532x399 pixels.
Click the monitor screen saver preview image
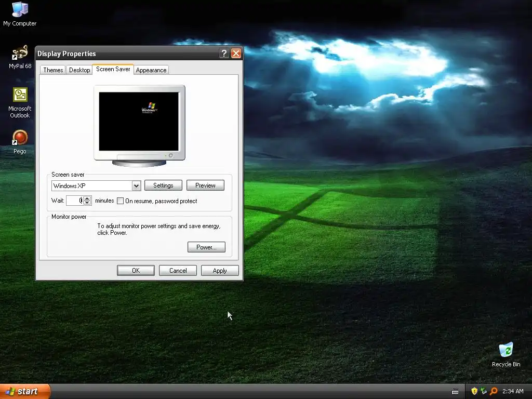tap(139, 121)
